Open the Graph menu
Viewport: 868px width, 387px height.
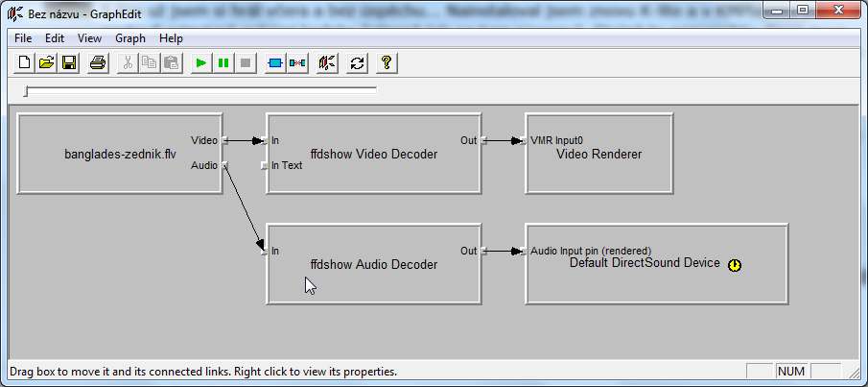pos(130,38)
